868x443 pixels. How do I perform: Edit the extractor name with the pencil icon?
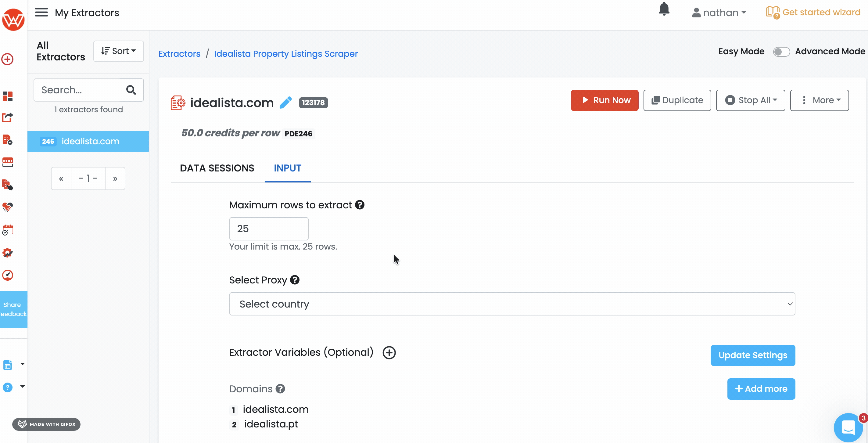[x=286, y=103]
